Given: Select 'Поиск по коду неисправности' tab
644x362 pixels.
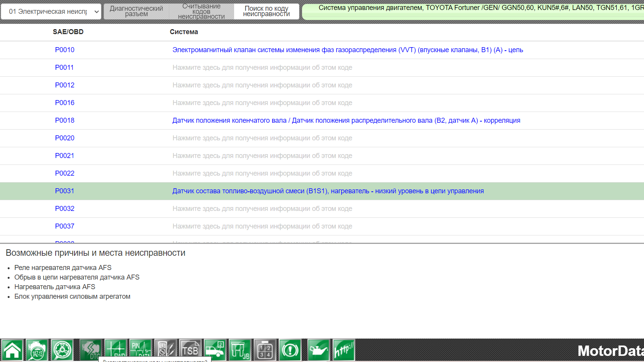Looking at the screenshot, I should pyautogui.click(x=266, y=12).
